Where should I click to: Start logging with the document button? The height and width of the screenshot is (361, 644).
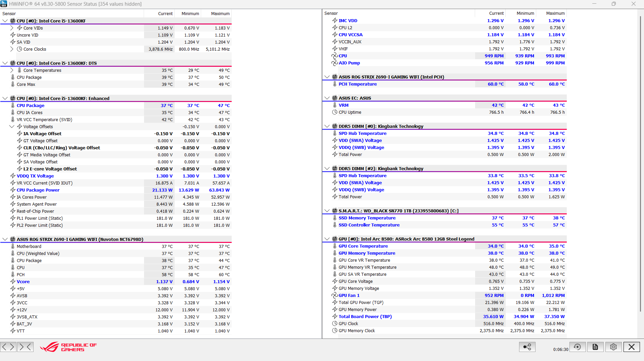pos(595,347)
